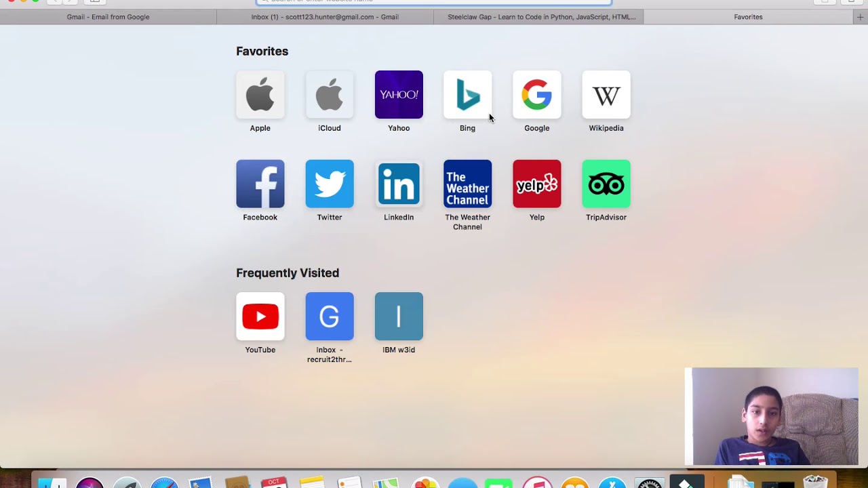The height and width of the screenshot is (488, 868).
Task: Open Calendar from the Dock
Action: 274,483
